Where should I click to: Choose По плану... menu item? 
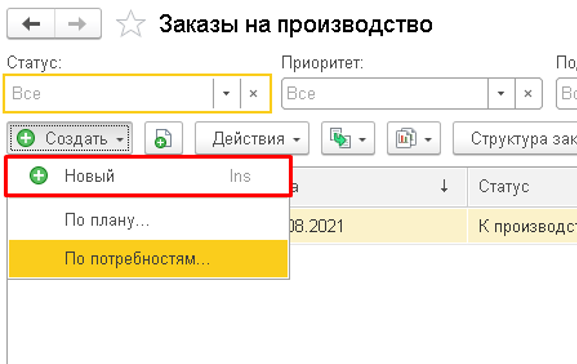click(148, 220)
